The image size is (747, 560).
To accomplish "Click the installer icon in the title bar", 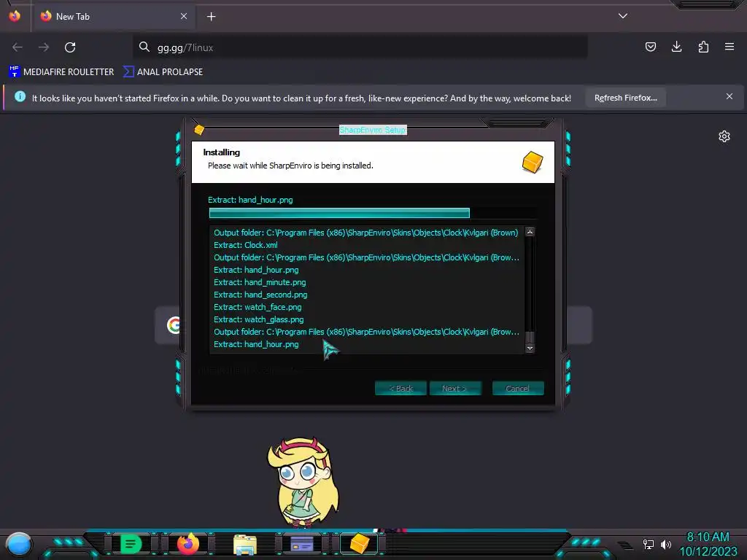I will (199, 130).
